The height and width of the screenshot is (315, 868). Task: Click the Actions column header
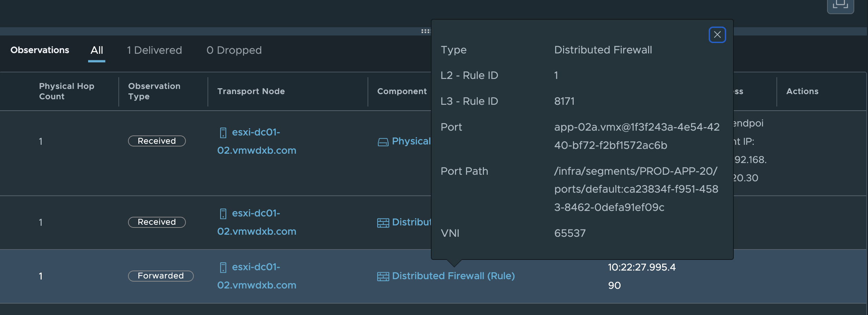click(x=802, y=91)
